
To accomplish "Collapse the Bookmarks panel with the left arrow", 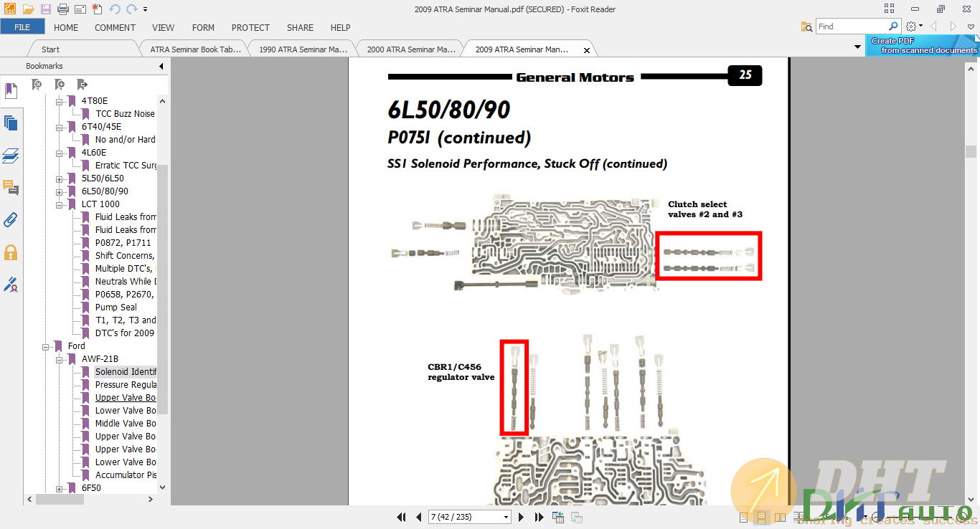I will (161, 66).
